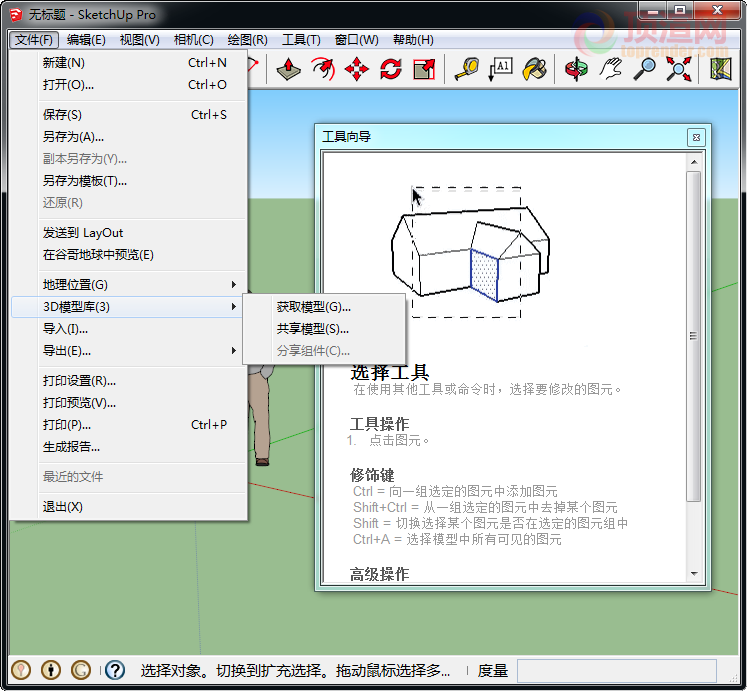Click the geo-location status bar icon
747x691 pixels.
click(x=21, y=670)
